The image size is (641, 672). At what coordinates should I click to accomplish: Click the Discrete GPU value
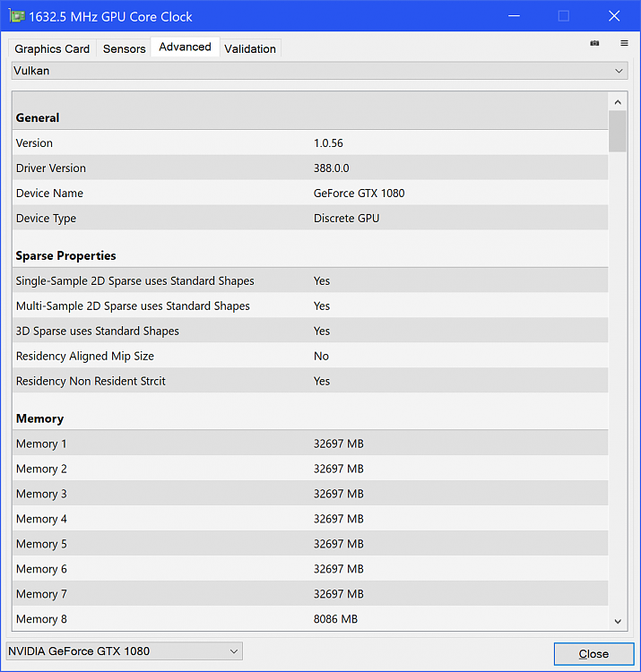[346, 218]
